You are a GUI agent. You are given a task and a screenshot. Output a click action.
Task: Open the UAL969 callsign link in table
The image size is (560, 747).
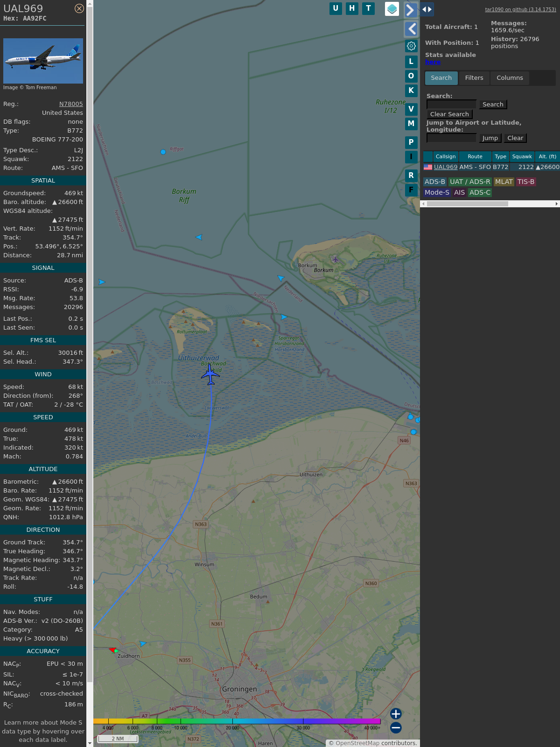(446, 167)
